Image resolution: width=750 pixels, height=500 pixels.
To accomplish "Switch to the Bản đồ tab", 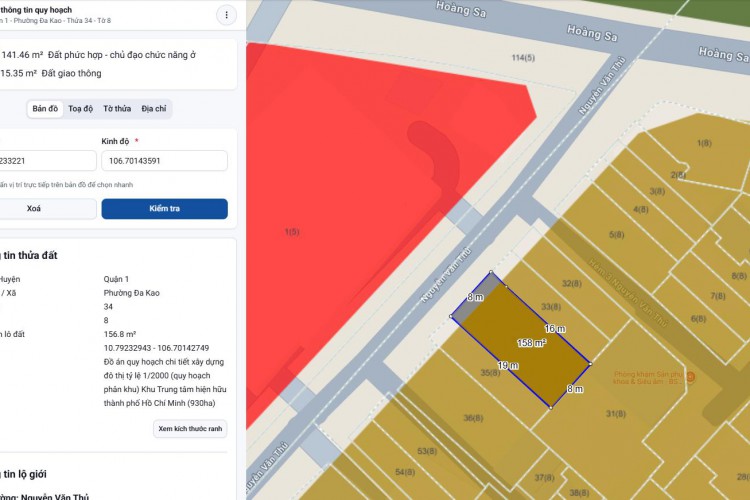I will point(45,108).
